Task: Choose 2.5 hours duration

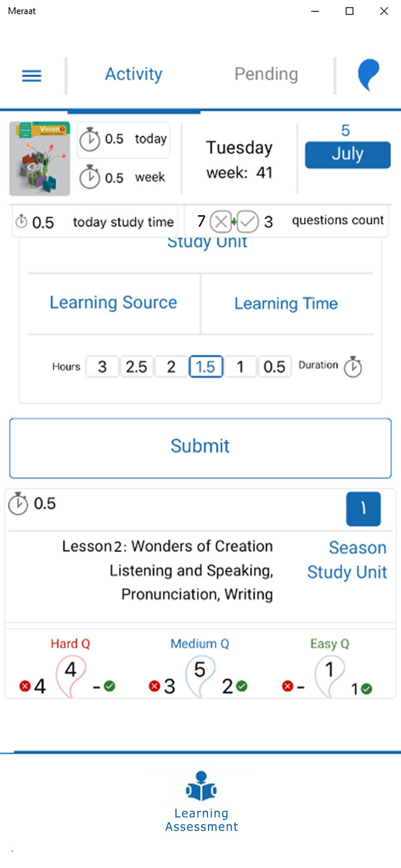Action: (x=137, y=367)
